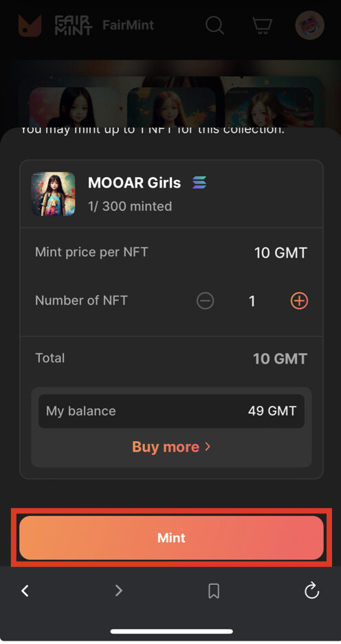Tap the Solana chain icon

(x=199, y=182)
